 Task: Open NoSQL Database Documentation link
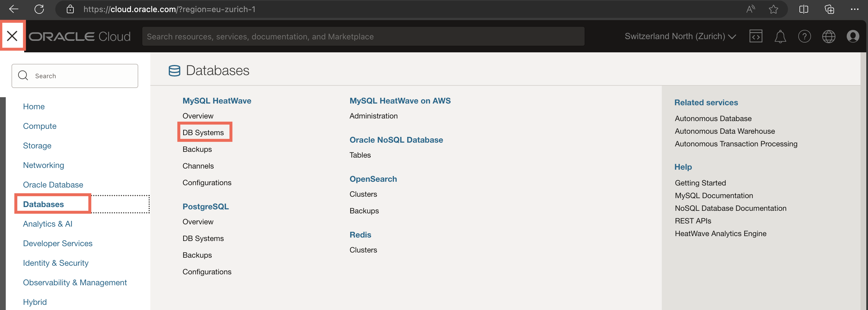coord(731,208)
